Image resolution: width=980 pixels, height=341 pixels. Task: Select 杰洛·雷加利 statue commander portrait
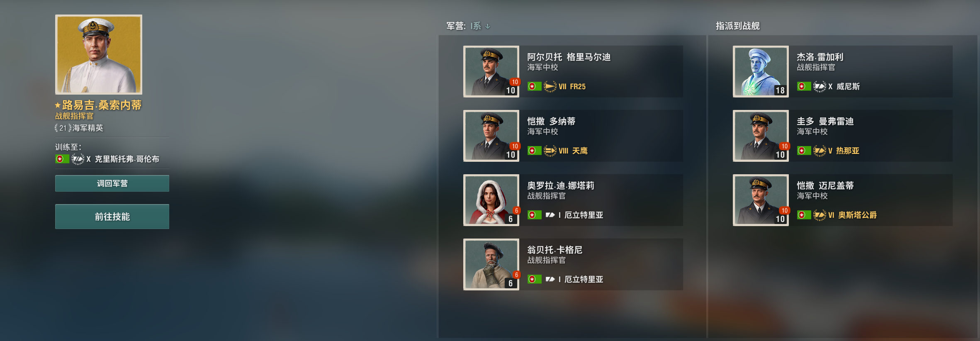pyautogui.click(x=761, y=71)
